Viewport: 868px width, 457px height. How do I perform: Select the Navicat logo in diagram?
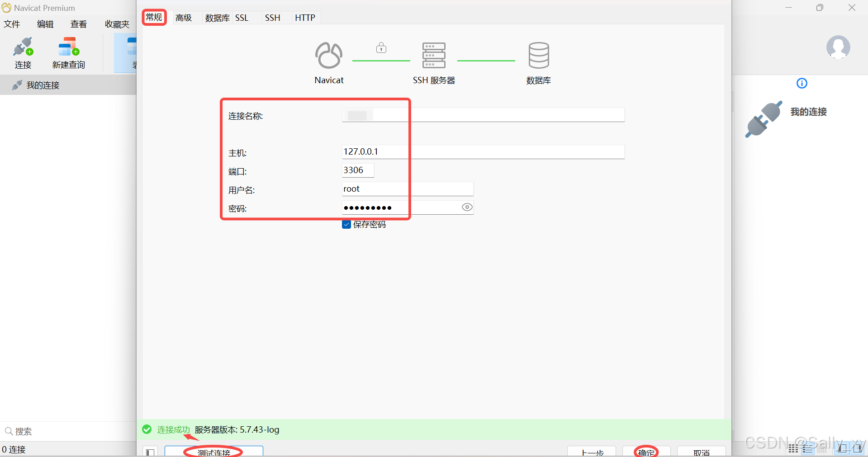pyautogui.click(x=329, y=56)
